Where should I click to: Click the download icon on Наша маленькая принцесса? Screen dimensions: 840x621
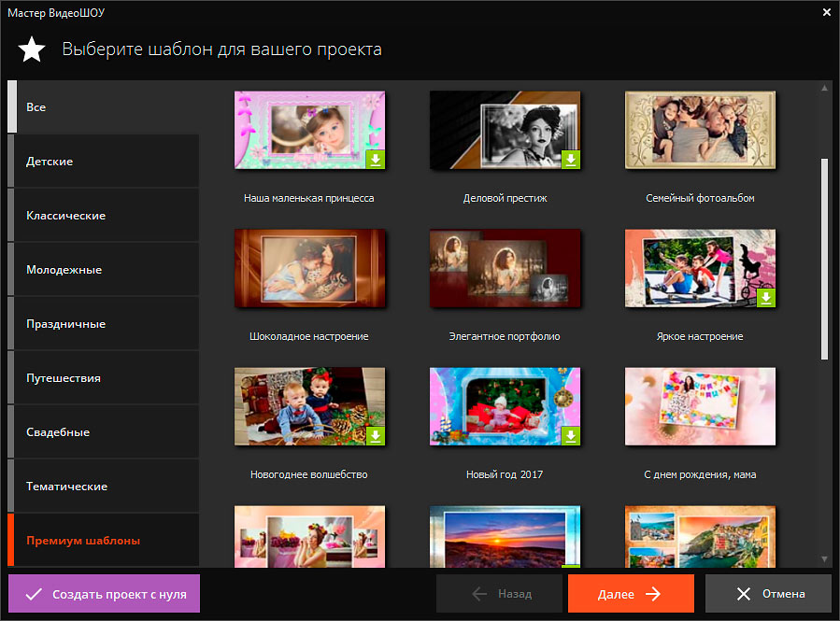point(375,160)
